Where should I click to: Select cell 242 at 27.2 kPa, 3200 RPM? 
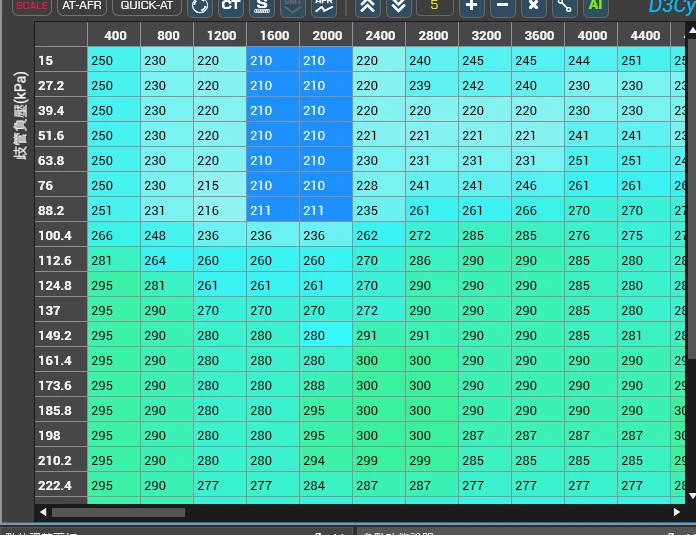(485, 85)
